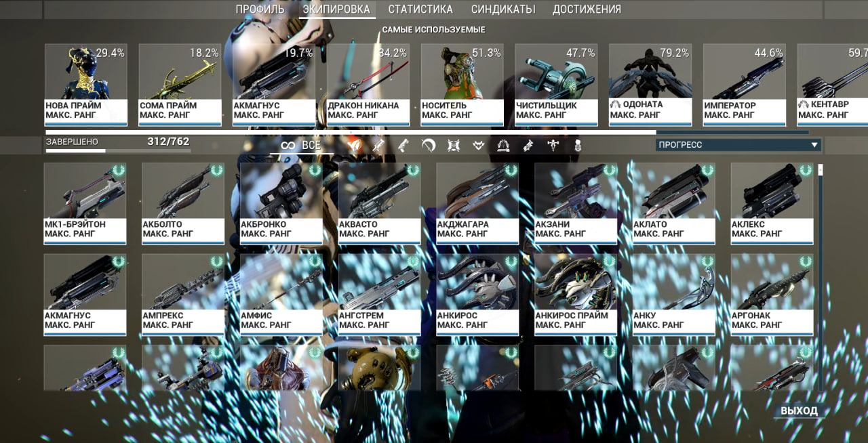
Task: Open the ДОСТИЖЕНИЯ tab
Action: pyautogui.click(x=587, y=9)
